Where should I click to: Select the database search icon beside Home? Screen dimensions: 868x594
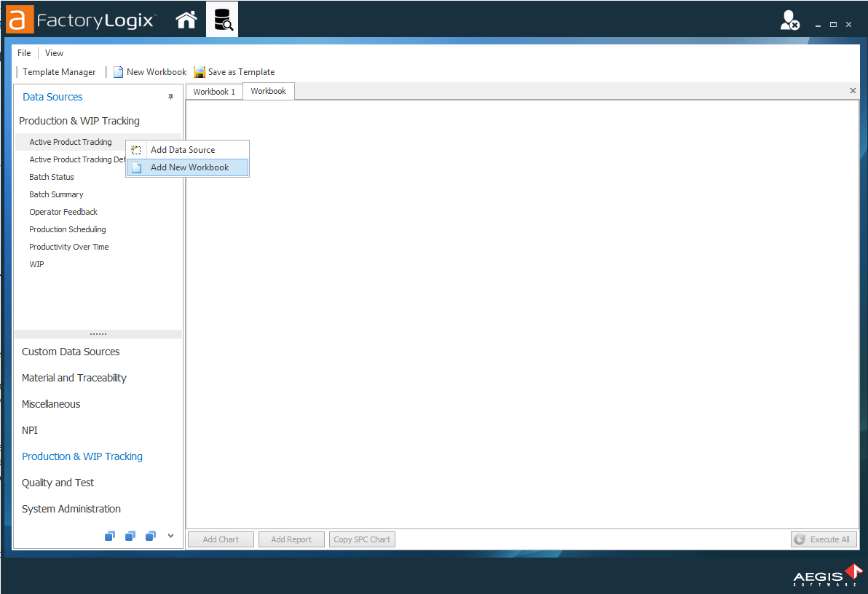pos(222,20)
